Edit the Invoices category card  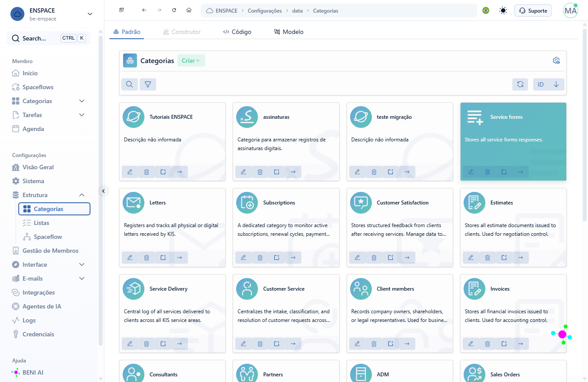(x=471, y=344)
